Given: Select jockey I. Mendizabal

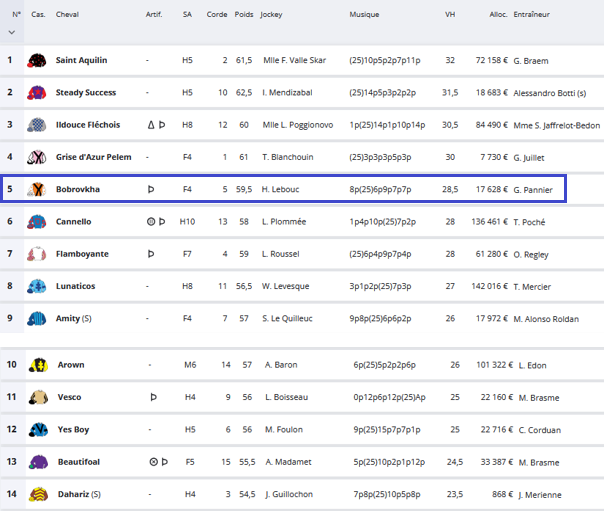Looking at the screenshot, I should 287,93.
